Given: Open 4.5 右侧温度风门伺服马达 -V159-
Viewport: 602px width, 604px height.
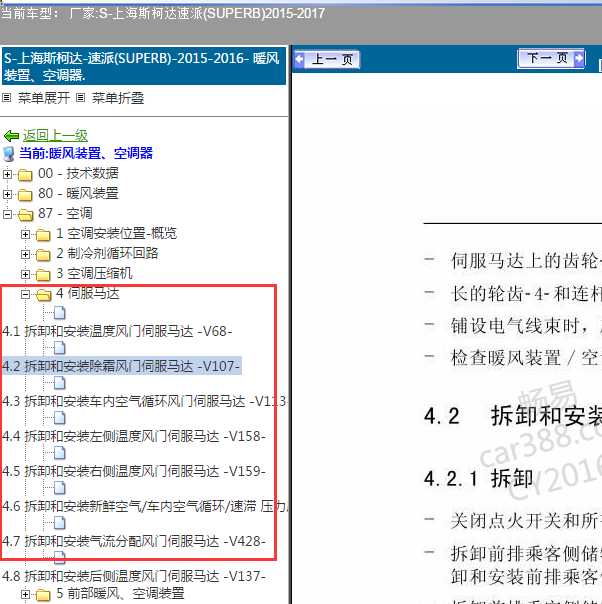Looking at the screenshot, I should pyautogui.click(x=134, y=472).
